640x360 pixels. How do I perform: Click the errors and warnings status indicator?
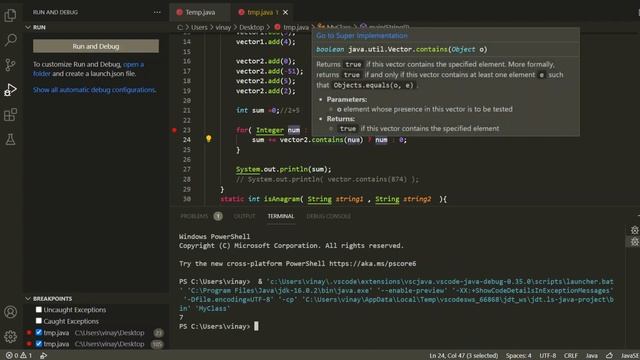tap(19, 356)
